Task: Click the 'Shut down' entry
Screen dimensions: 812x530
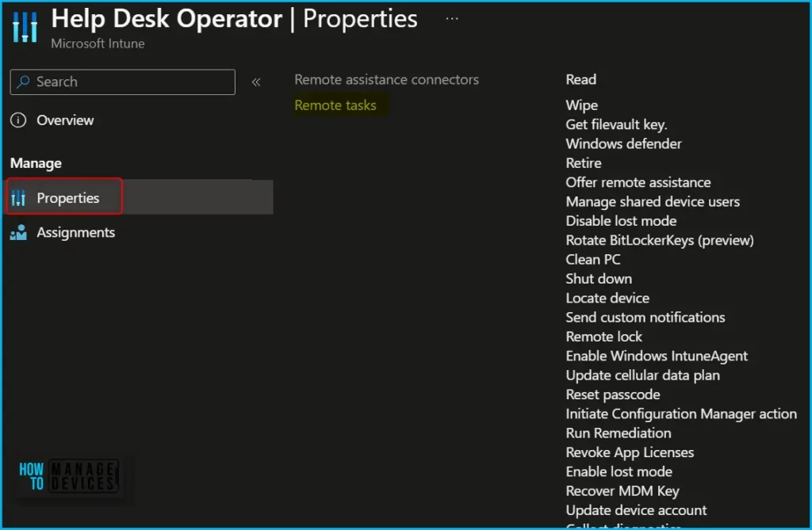Action: click(599, 279)
